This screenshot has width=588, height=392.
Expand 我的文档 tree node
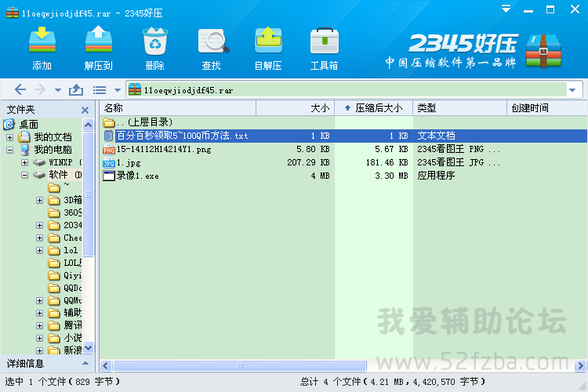tap(9, 138)
